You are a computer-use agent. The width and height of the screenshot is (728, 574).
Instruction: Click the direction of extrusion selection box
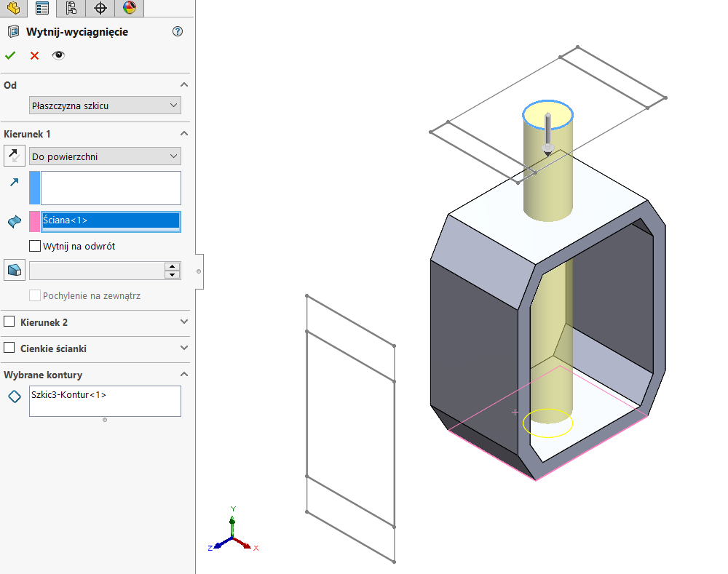click(110, 188)
